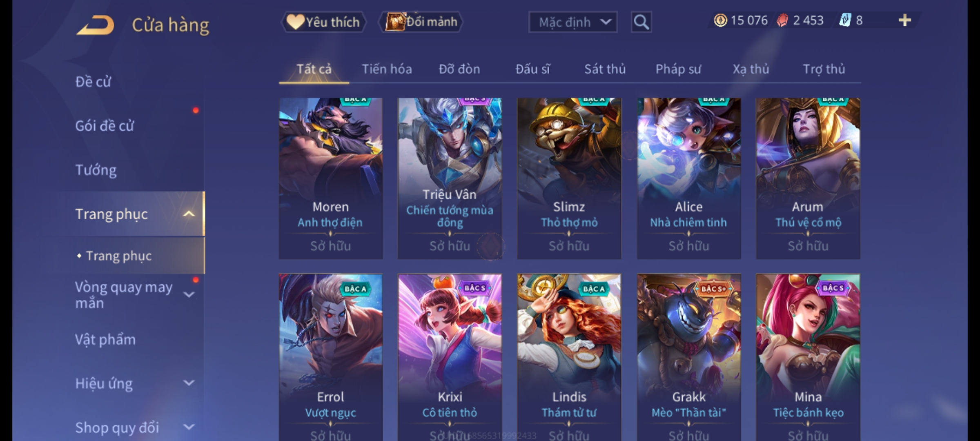Open the search magnifier icon
This screenshot has width=980, height=441.
pyautogui.click(x=641, y=22)
